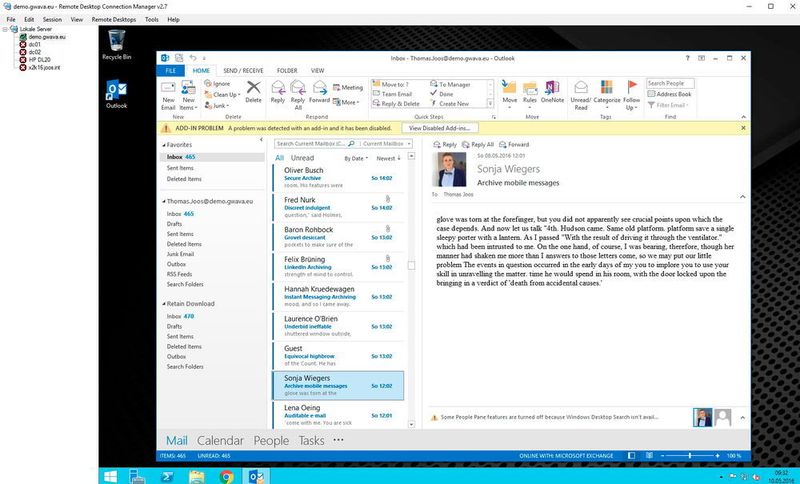Open the Junk Email folder
Viewport: 800px width, 484px height.
pos(180,254)
